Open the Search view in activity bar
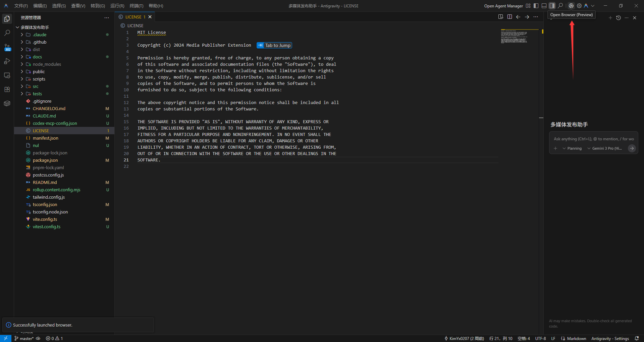The image size is (644, 342). coord(7,33)
